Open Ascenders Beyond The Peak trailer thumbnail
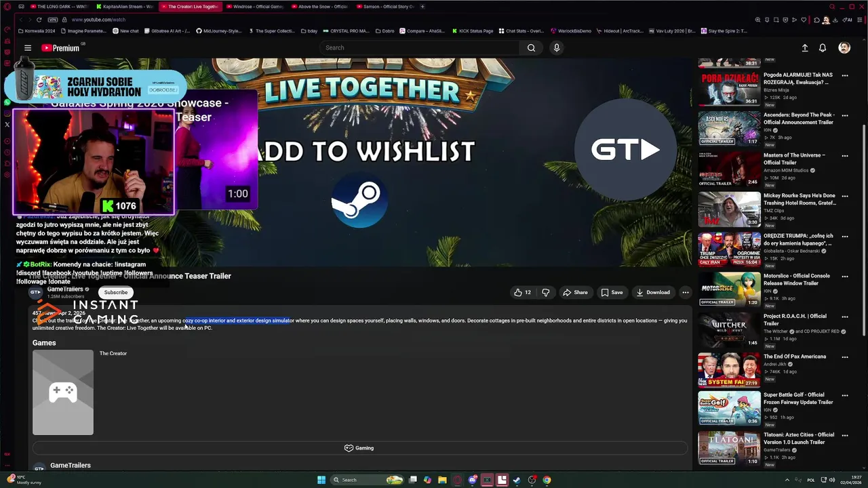Viewport: 868px width, 488px height. click(729, 129)
